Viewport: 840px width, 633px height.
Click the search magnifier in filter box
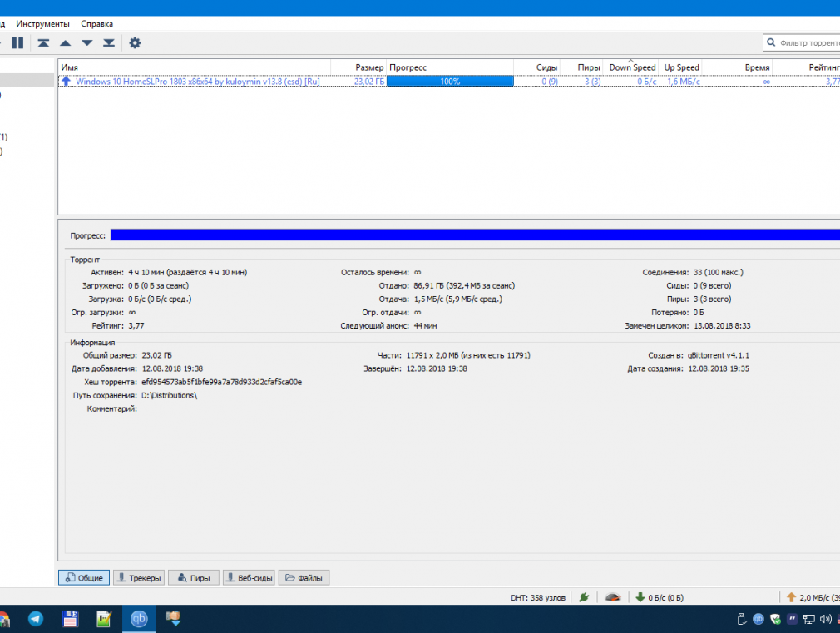click(x=771, y=42)
